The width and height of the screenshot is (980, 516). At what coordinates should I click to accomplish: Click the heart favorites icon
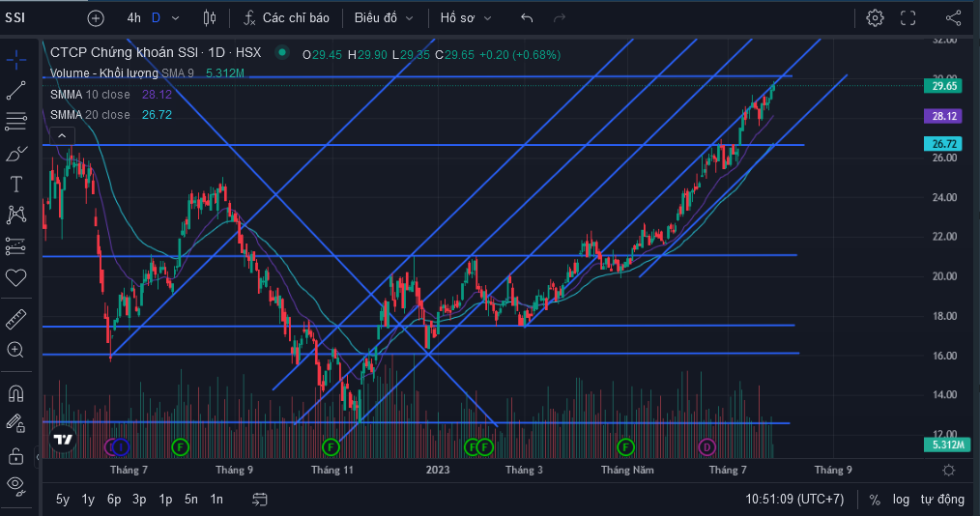(x=15, y=277)
